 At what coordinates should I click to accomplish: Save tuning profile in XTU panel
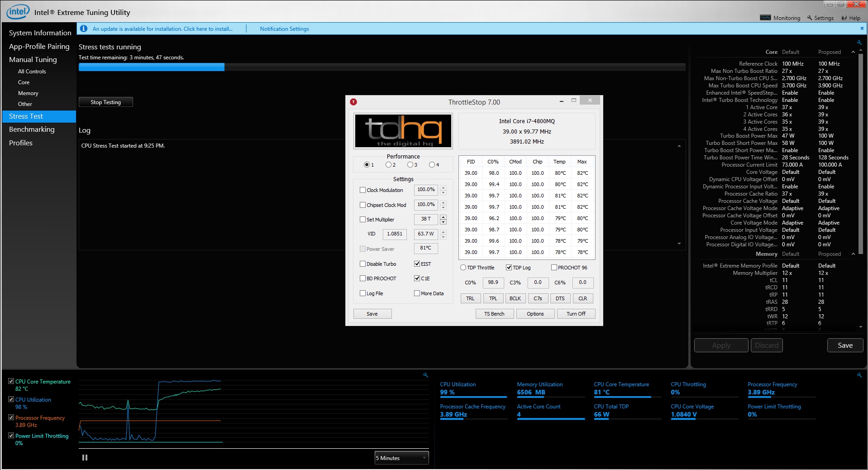coord(845,345)
